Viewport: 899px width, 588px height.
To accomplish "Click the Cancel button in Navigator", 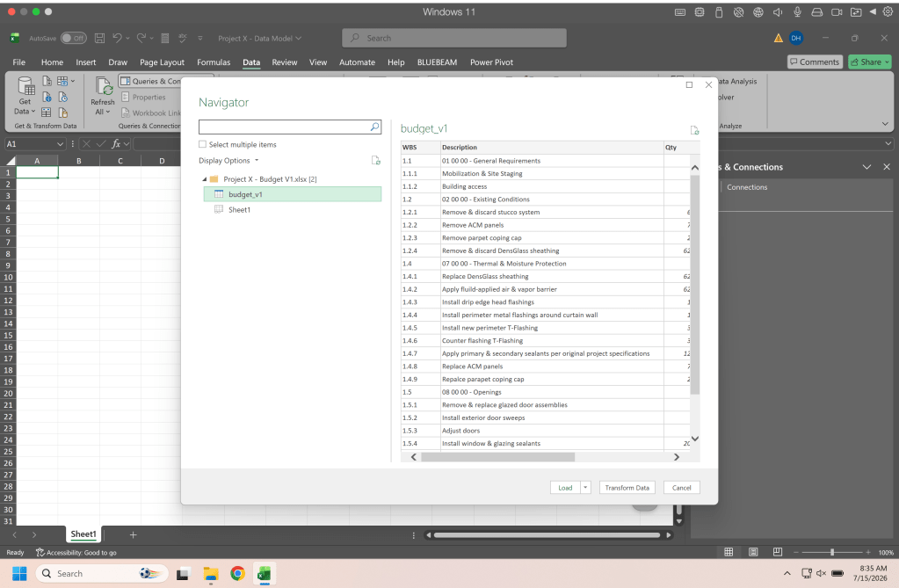I will point(681,488).
